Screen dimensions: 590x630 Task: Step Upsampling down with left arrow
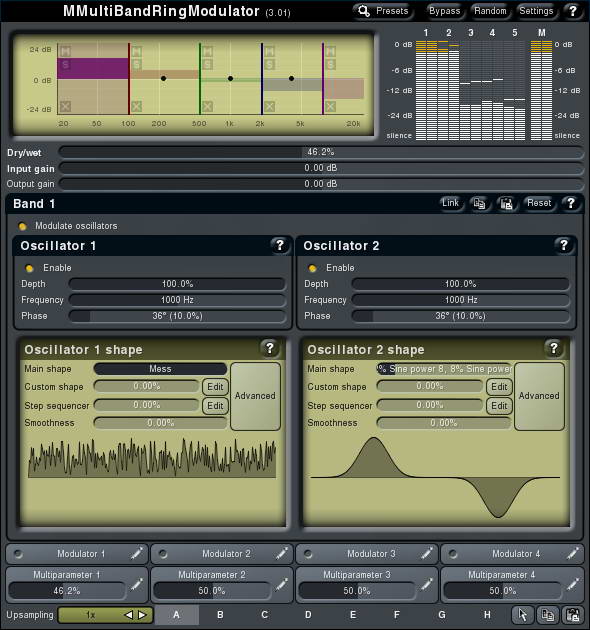coord(129,615)
